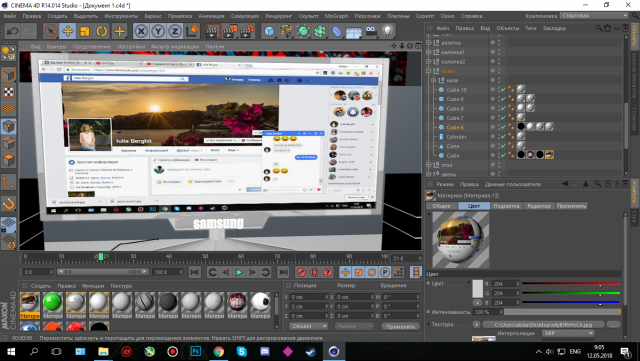The width and height of the screenshot is (640, 361).
Task: Add a camera object
Action: pyautogui.click(x=371, y=31)
